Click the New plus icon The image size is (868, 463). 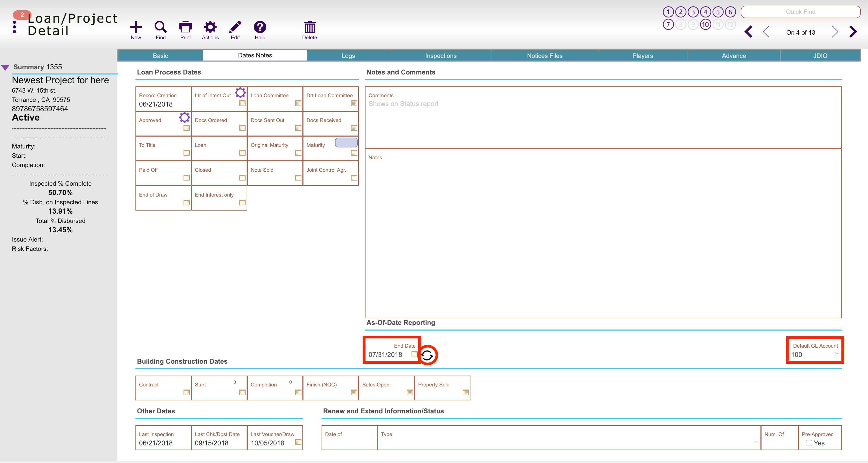pyautogui.click(x=136, y=27)
